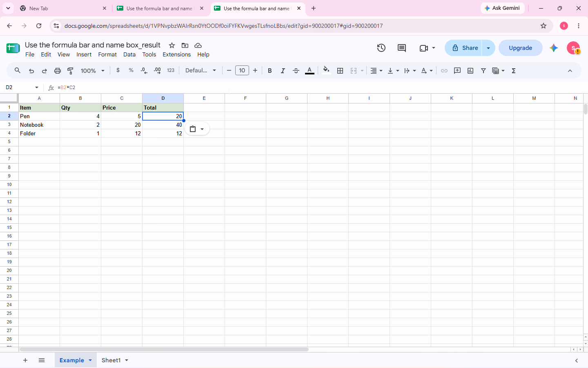Screen dimensions: 588x368
Task: Click the Upgrade button
Action: click(520, 48)
